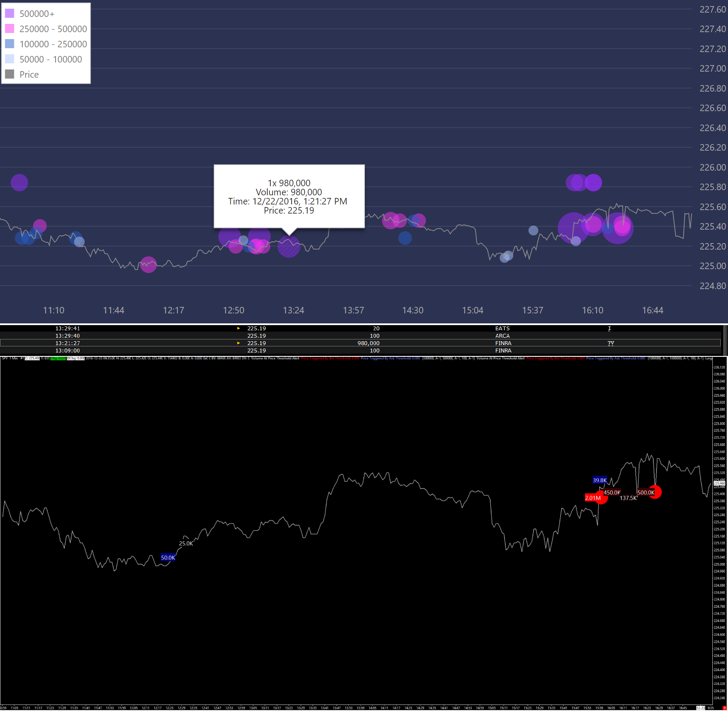Click the tooltip line "Volume: 980,000"
The height and width of the screenshot is (711, 728).
289,192
